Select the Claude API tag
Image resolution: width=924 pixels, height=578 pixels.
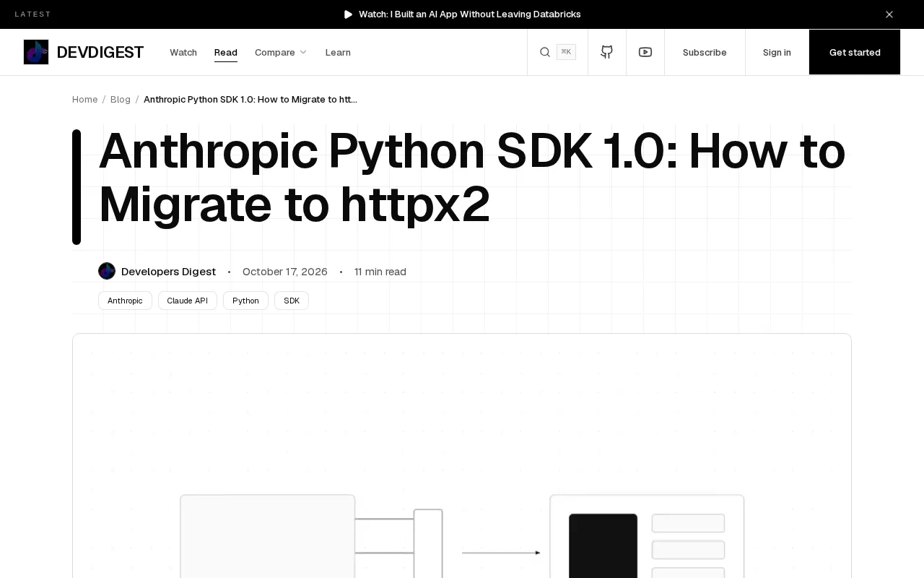pyautogui.click(x=188, y=301)
